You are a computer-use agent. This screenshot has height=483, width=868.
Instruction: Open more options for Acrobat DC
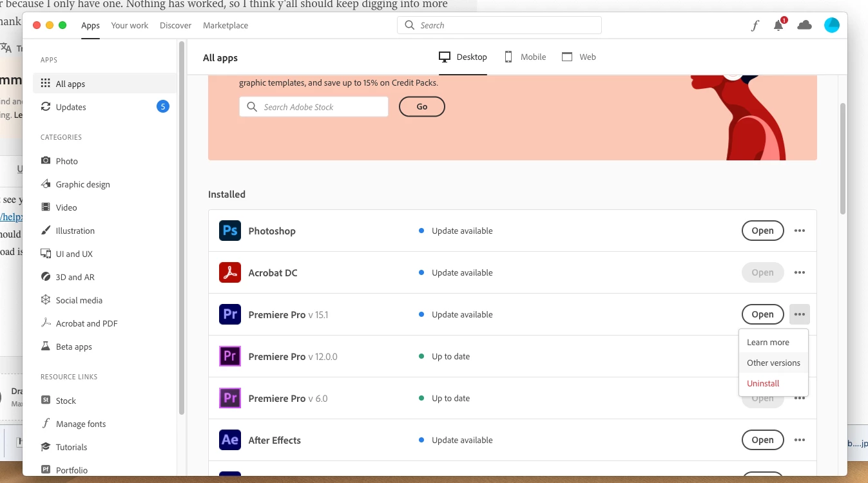pyautogui.click(x=800, y=272)
